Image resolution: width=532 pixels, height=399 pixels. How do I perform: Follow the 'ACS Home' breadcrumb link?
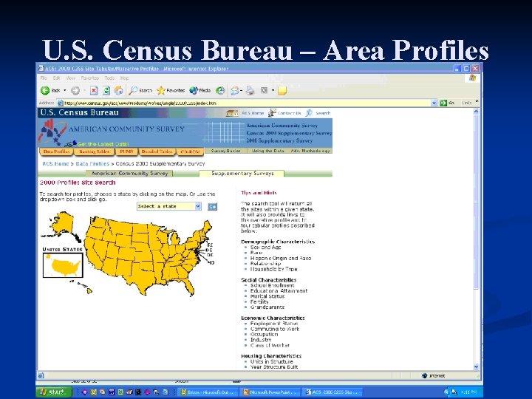(x=55, y=163)
